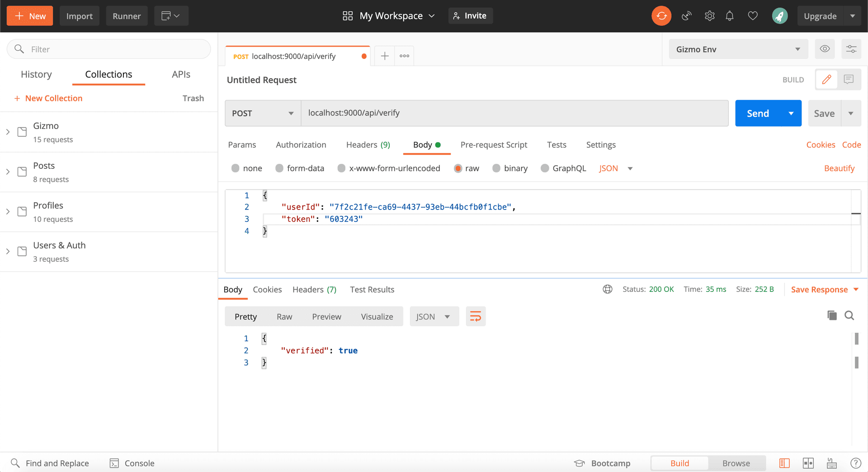
Task: Open the Params tab
Action: (242, 144)
